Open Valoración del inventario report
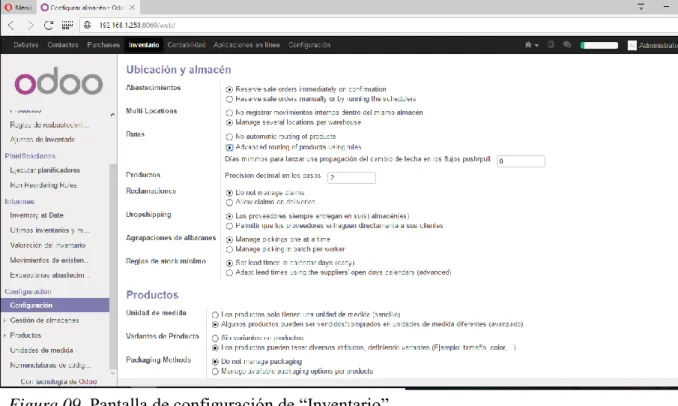The width and height of the screenshot is (678, 406). point(48,245)
